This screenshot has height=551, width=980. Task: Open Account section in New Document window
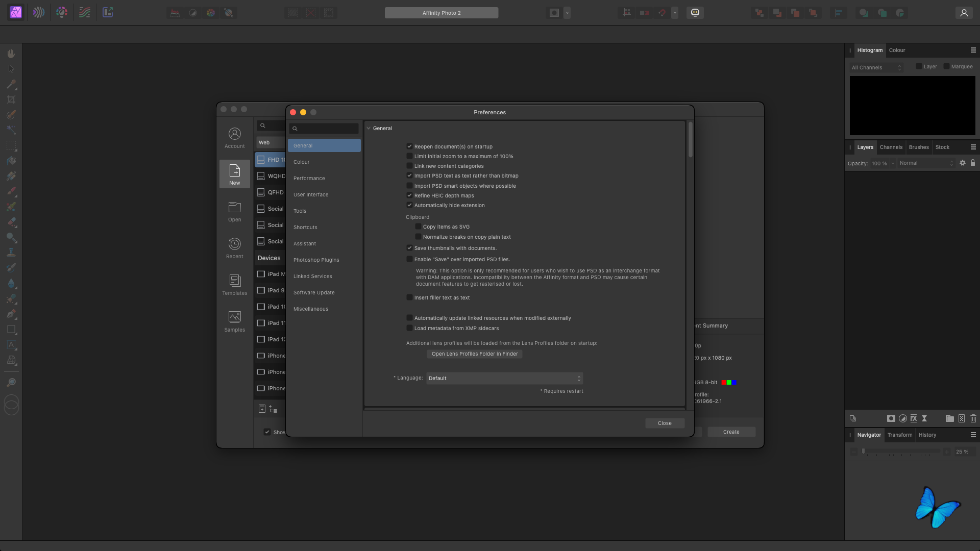(x=234, y=138)
